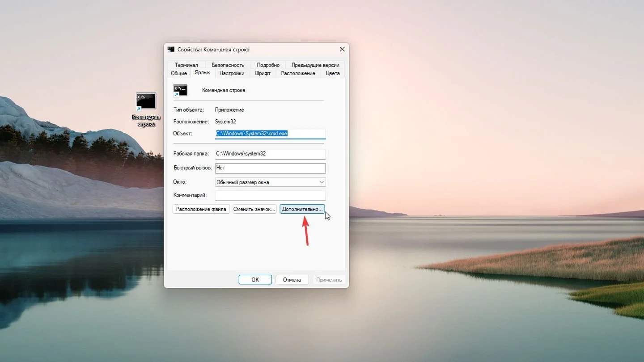Screen dimensions: 644x362
Task: Click the cmd icon in the title bar
Action: (x=171, y=49)
